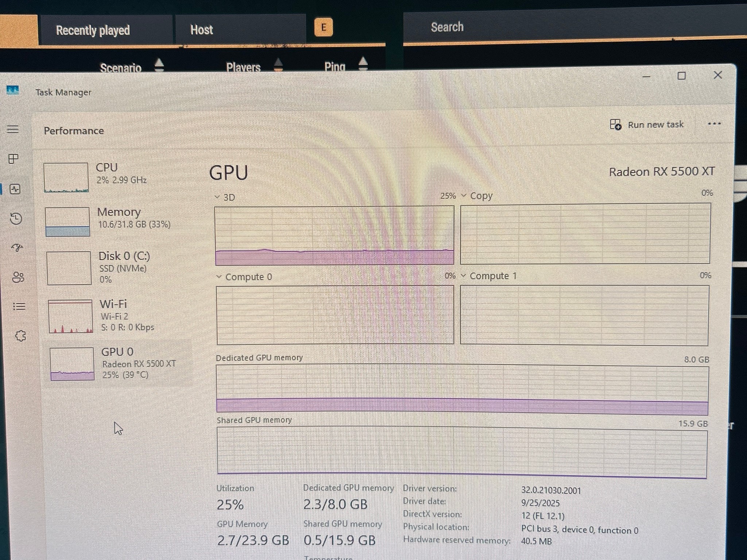Open the App history sidebar icon
This screenshot has width=747, height=560.
[x=16, y=218]
